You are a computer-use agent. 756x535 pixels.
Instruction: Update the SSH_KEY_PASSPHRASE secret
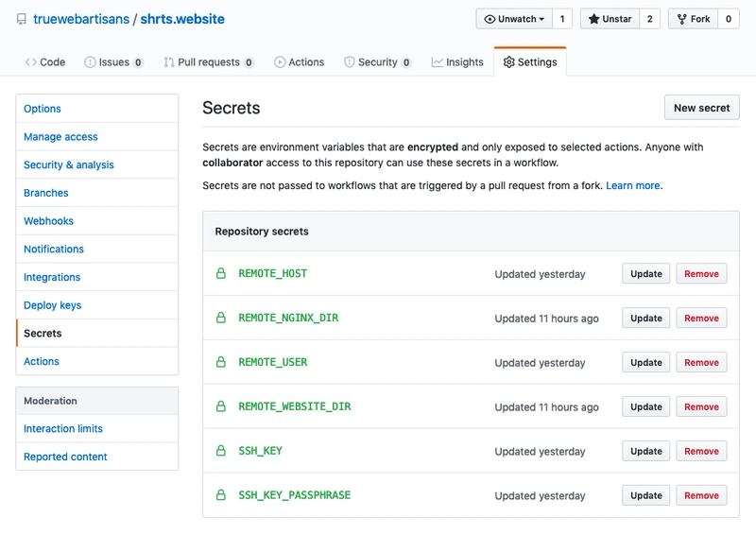click(646, 495)
